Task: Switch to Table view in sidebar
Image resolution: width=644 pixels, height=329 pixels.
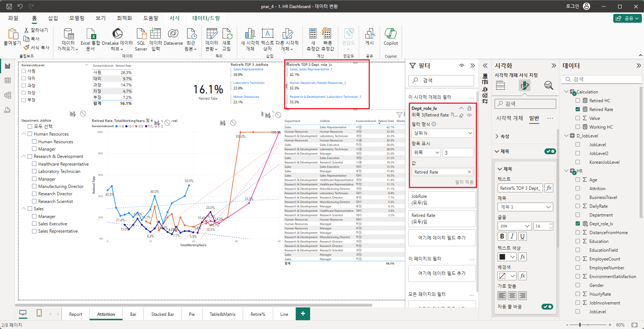Action: (x=8, y=81)
